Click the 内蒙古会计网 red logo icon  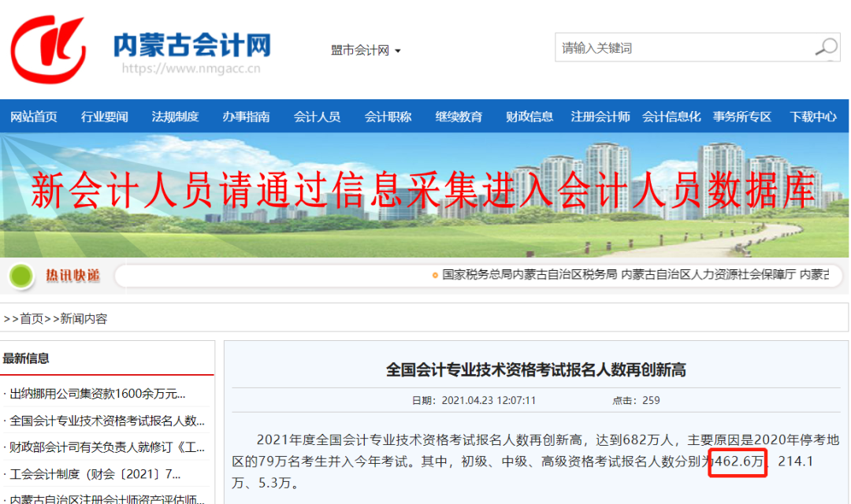click(50, 50)
